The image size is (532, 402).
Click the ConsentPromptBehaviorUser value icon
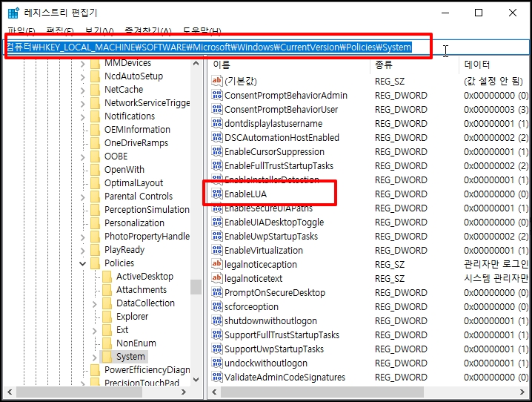tap(217, 109)
